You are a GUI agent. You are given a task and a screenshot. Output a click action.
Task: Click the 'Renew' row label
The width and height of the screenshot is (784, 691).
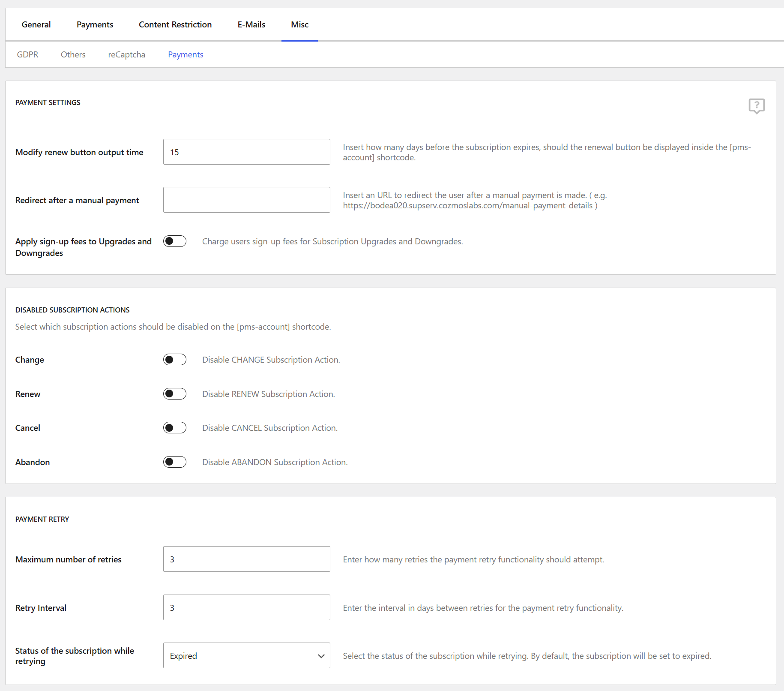28,394
